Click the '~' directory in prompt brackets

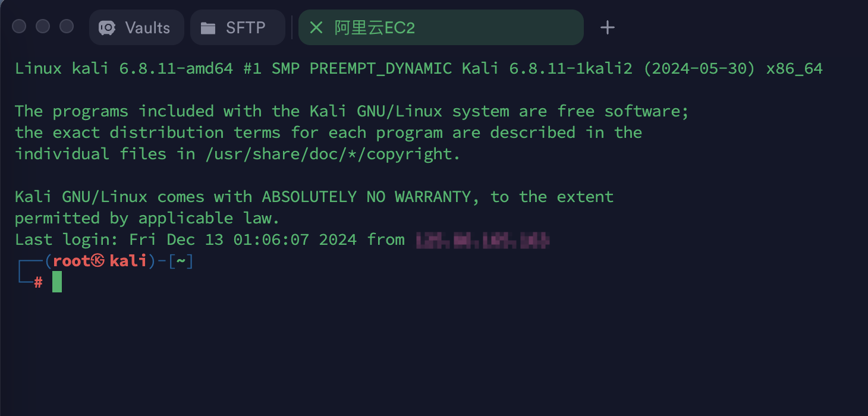(181, 261)
